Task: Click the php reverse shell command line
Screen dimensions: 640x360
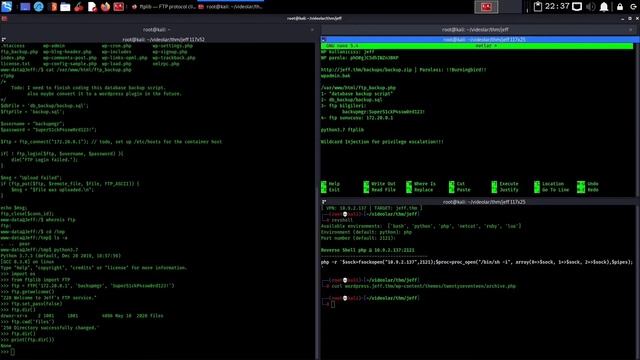Action: [x=477, y=262]
